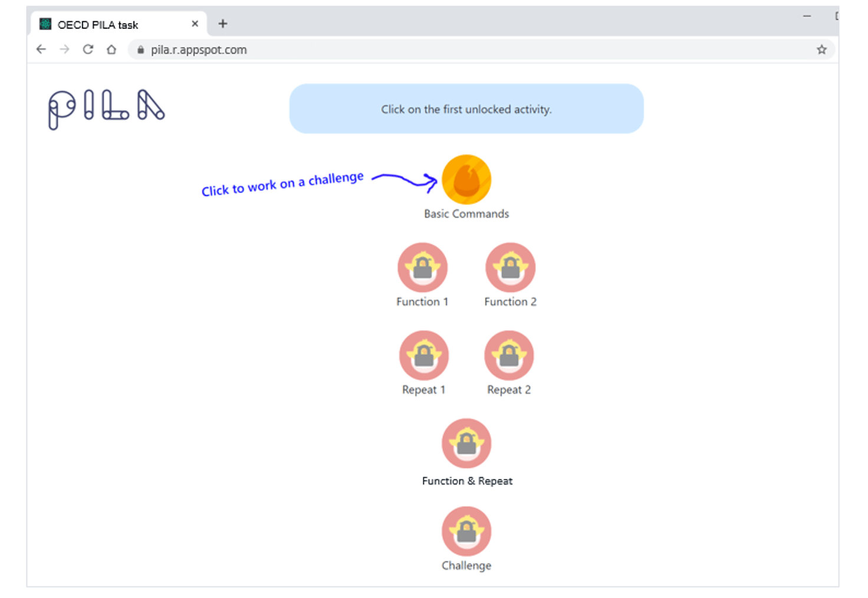Image resolution: width=868 pixels, height=598 pixels.
Task: Click the forward navigation arrow
Action: tap(64, 50)
